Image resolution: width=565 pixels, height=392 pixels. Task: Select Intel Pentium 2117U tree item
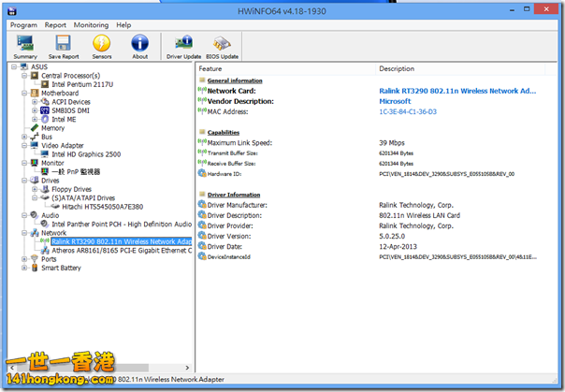coord(82,84)
